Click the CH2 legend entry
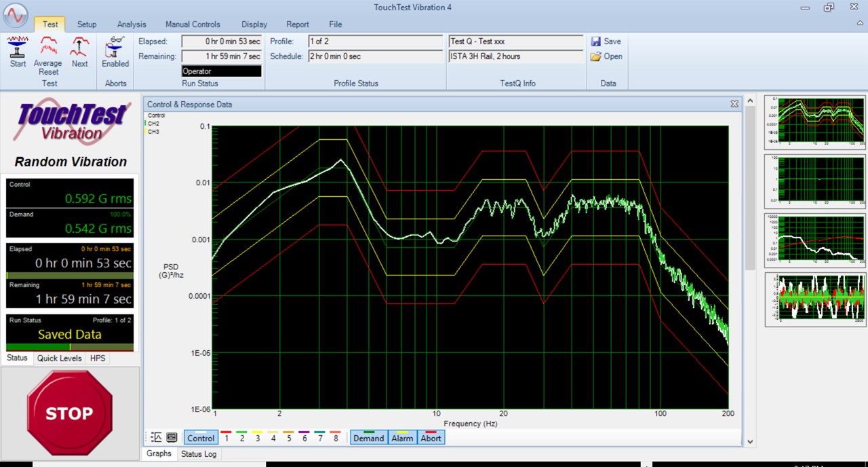868x467 pixels. click(153, 124)
